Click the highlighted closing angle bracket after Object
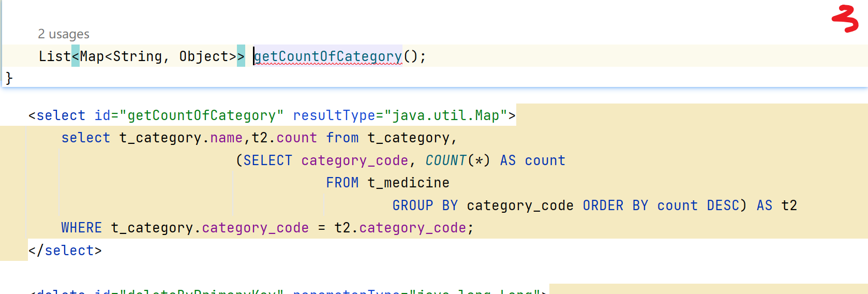 (241, 56)
